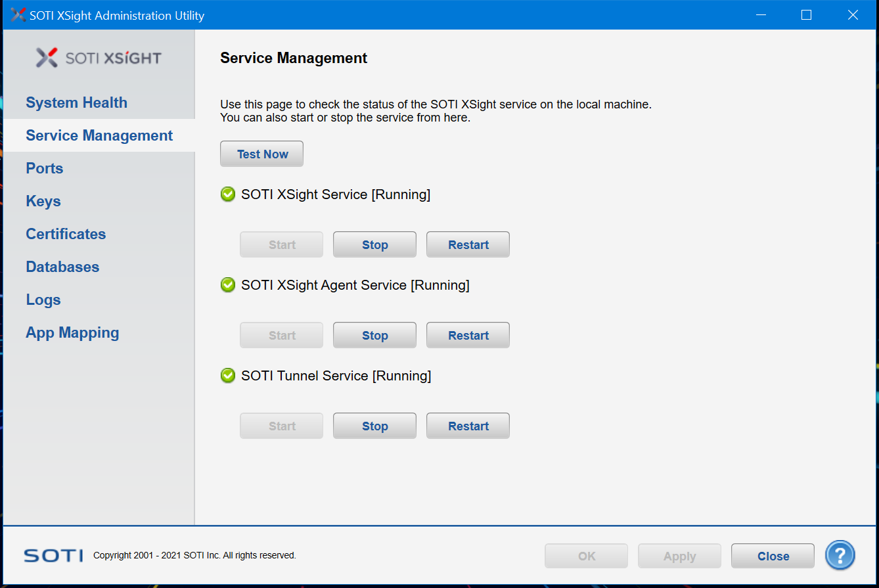This screenshot has width=879, height=588.
Task: Restart the SOTI XSight Service
Action: pyautogui.click(x=468, y=244)
